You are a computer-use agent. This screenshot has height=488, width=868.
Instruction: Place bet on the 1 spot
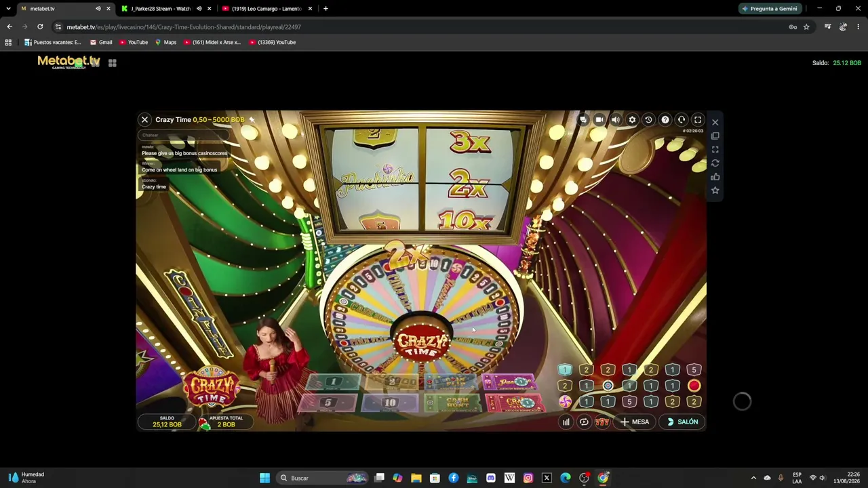click(x=332, y=383)
